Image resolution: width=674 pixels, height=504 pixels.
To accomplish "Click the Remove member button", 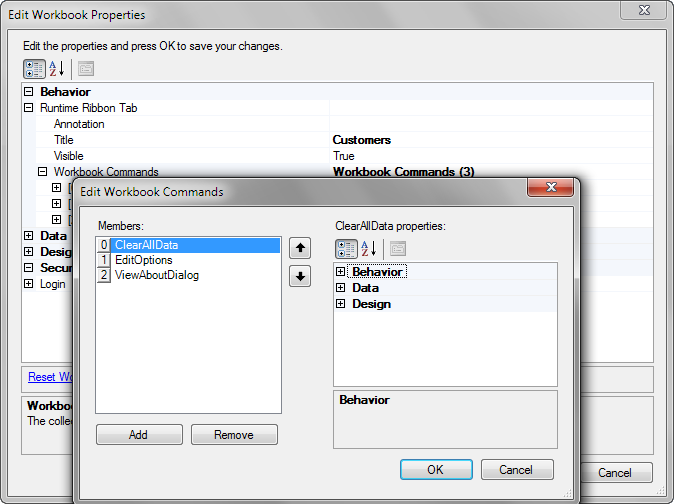I will (x=234, y=435).
